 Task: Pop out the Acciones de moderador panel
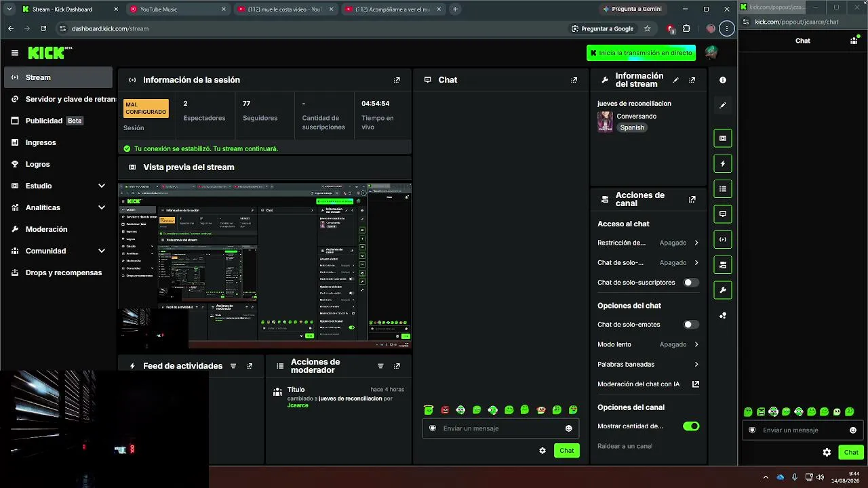[x=397, y=366]
